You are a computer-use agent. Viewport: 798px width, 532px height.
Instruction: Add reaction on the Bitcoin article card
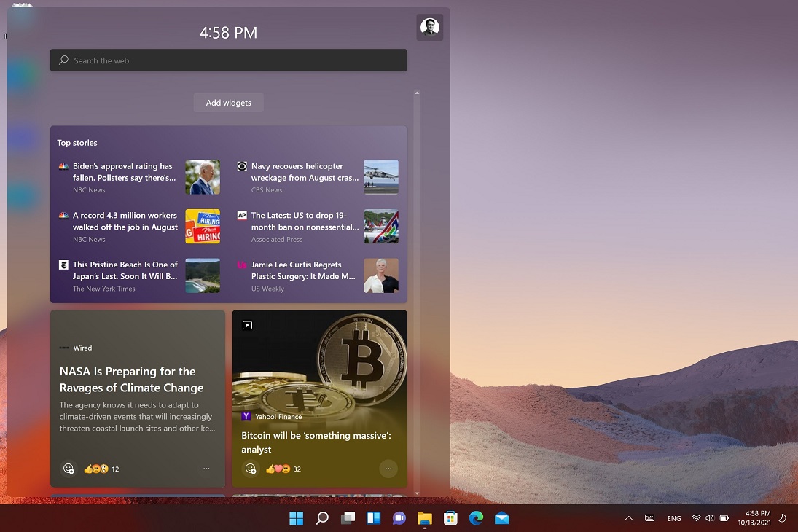point(250,469)
